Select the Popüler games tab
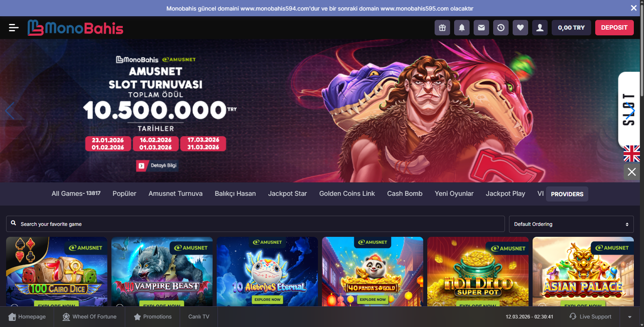The height and width of the screenshot is (327, 644). pyautogui.click(x=124, y=194)
